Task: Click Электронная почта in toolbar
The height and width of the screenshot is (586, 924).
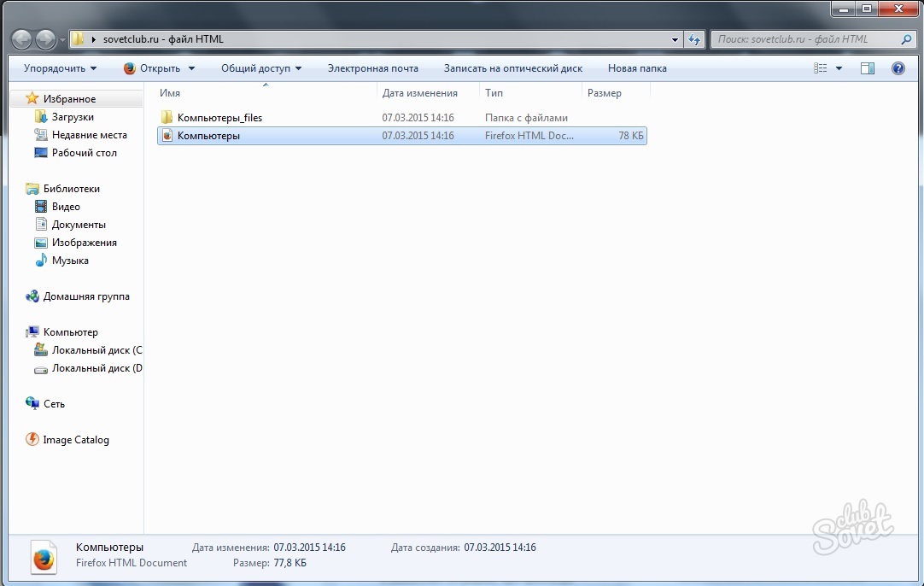Action: 373,68
